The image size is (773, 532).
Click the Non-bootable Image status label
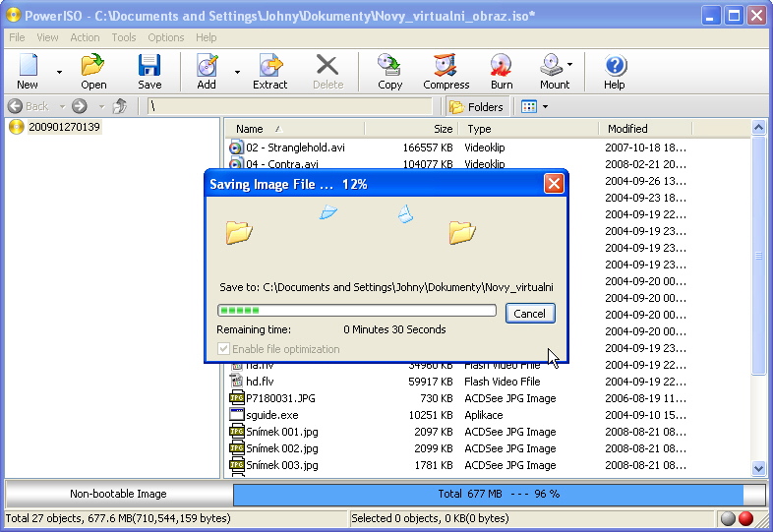pyautogui.click(x=118, y=494)
